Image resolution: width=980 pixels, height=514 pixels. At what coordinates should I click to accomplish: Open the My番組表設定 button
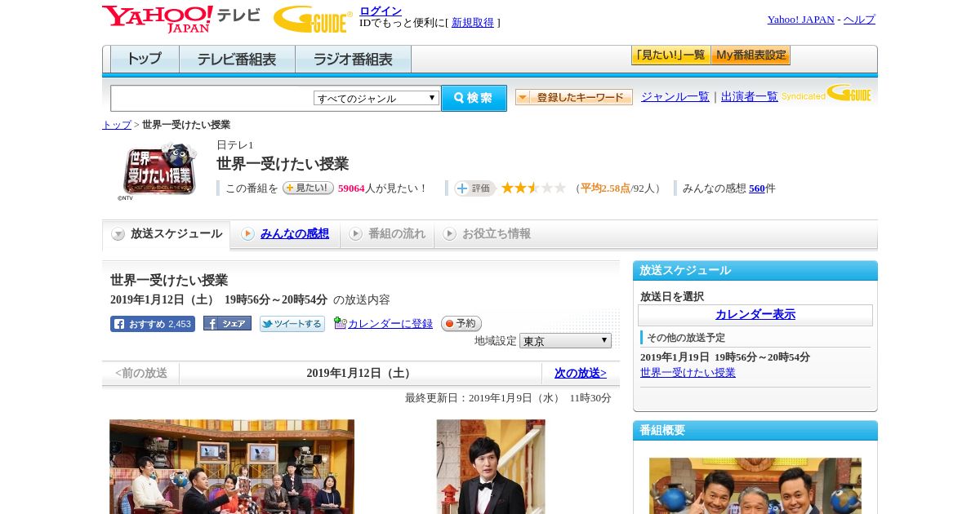click(x=751, y=55)
